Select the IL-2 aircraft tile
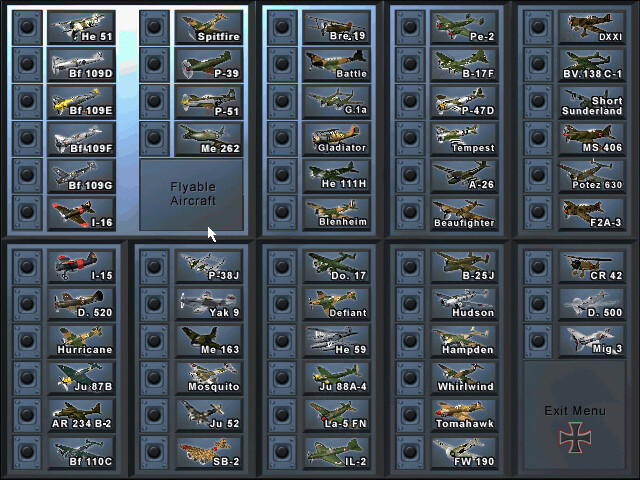The width and height of the screenshot is (640, 480). (x=336, y=452)
